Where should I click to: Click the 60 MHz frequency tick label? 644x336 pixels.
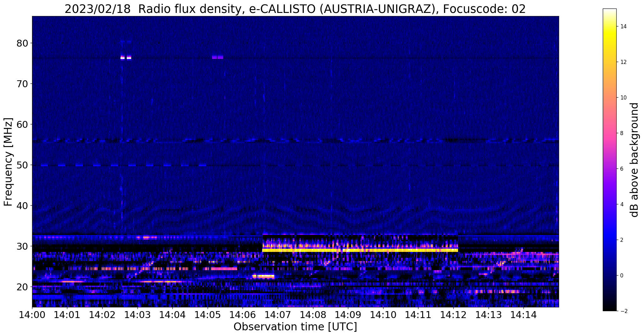(22, 124)
